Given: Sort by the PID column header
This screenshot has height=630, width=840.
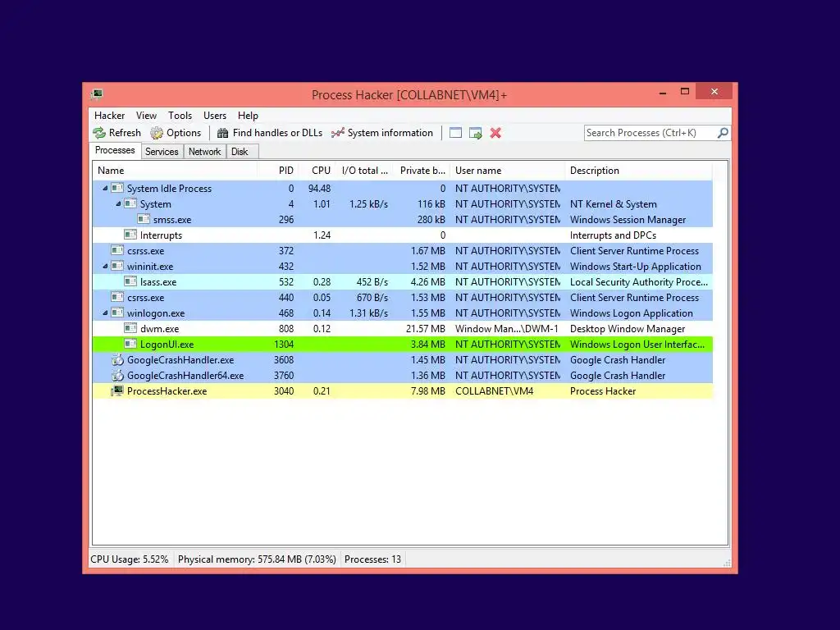Looking at the screenshot, I should click(x=278, y=171).
